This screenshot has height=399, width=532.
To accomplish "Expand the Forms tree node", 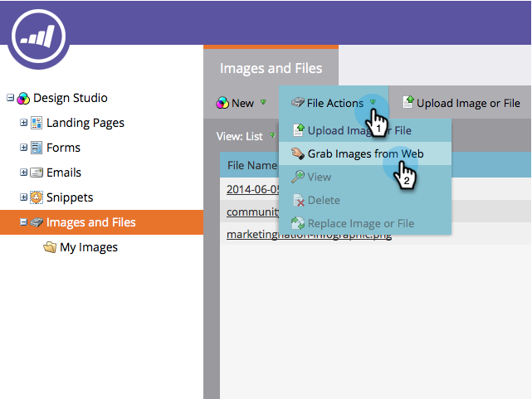I will tap(24, 148).
